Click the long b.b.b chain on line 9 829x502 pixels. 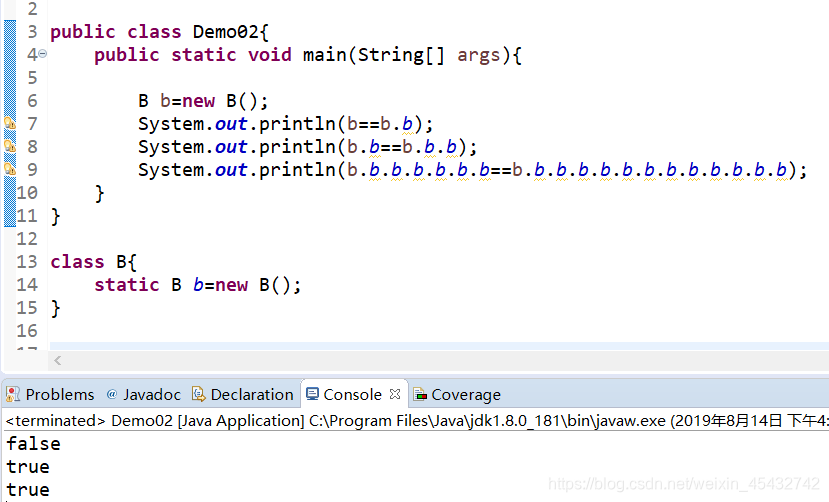567,170
